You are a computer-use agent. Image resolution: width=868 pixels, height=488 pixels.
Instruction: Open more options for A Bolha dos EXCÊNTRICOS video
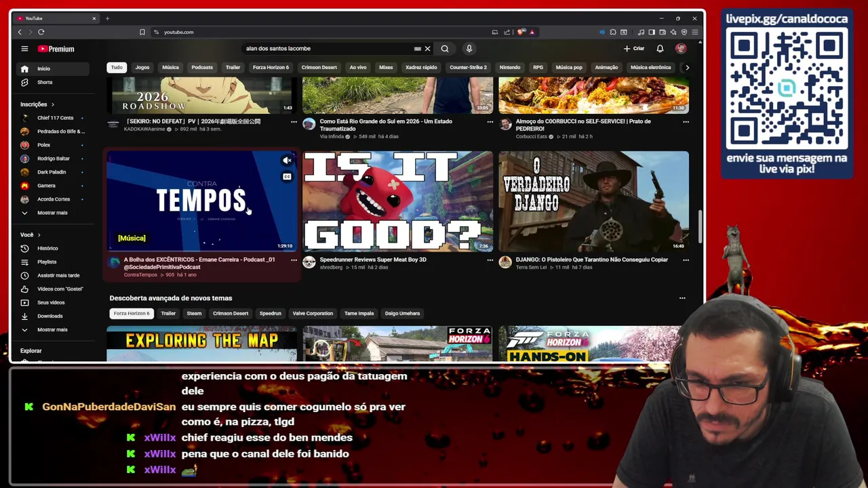click(x=294, y=260)
